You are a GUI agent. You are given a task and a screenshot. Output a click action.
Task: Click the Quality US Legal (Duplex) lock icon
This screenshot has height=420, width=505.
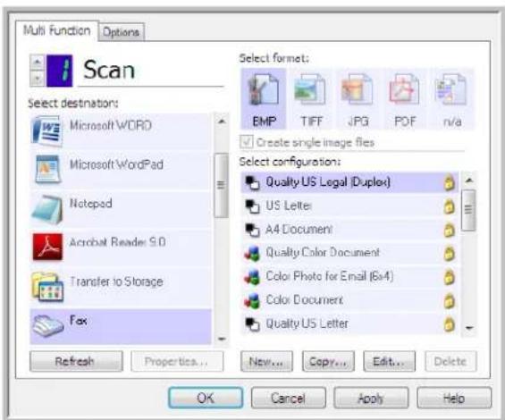(449, 182)
